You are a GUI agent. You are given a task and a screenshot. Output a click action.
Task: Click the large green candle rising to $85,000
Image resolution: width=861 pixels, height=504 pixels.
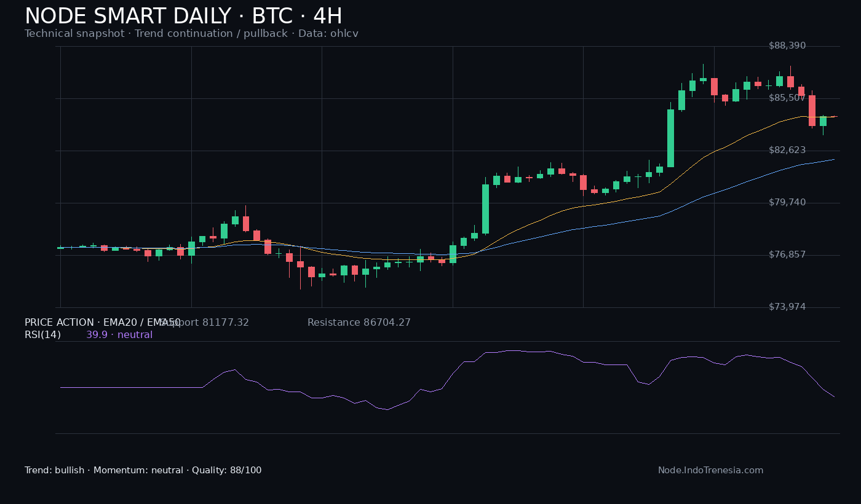pyautogui.click(x=670, y=138)
